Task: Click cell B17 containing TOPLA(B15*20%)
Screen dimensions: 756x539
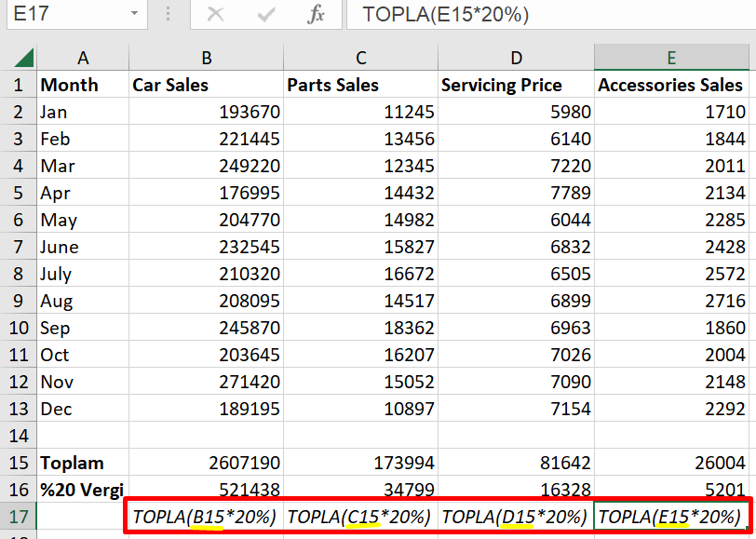Action: click(206, 517)
